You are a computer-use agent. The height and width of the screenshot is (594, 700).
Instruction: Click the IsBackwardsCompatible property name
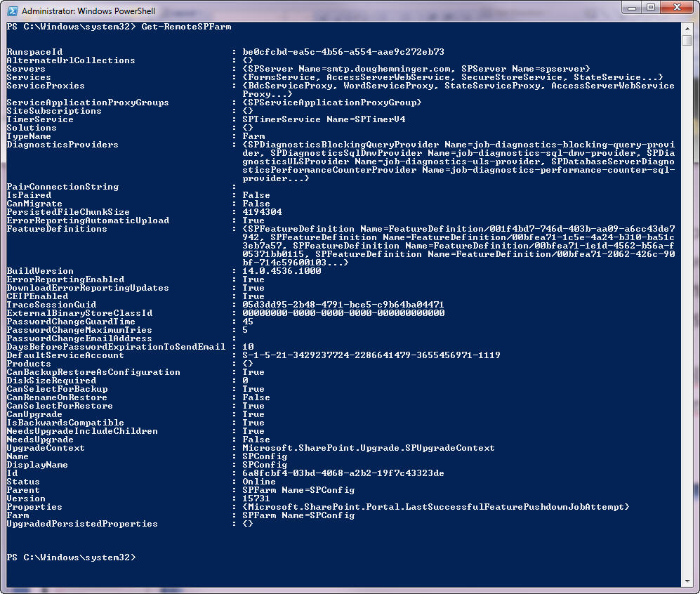pos(65,423)
